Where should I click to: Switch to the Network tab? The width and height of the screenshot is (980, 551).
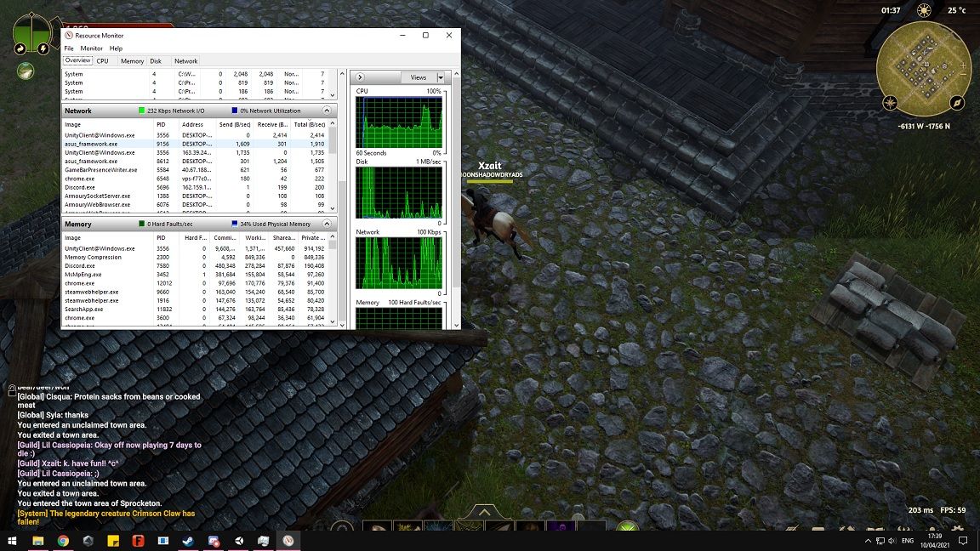[185, 61]
